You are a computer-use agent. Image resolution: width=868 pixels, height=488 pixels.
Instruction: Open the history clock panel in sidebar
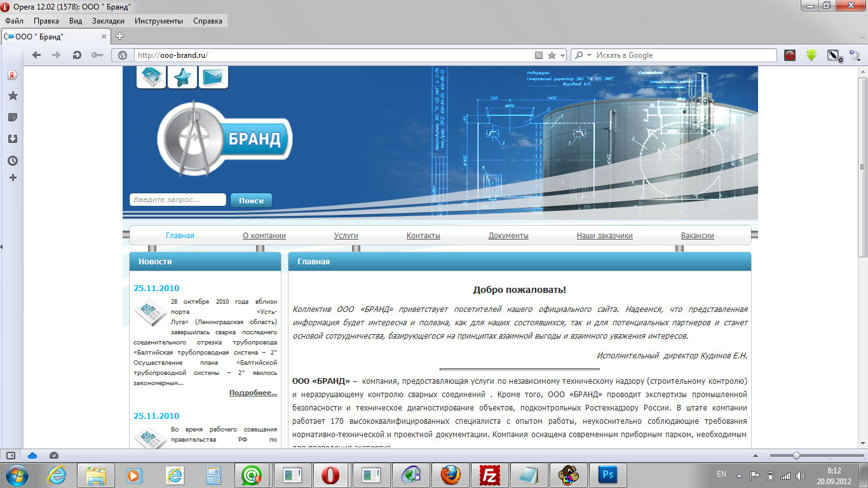click(x=12, y=161)
